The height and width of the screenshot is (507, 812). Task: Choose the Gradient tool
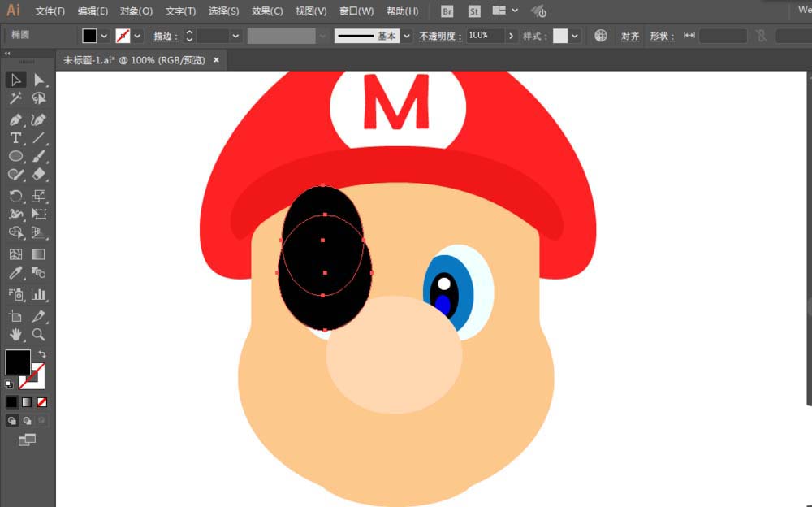point(39,254)
